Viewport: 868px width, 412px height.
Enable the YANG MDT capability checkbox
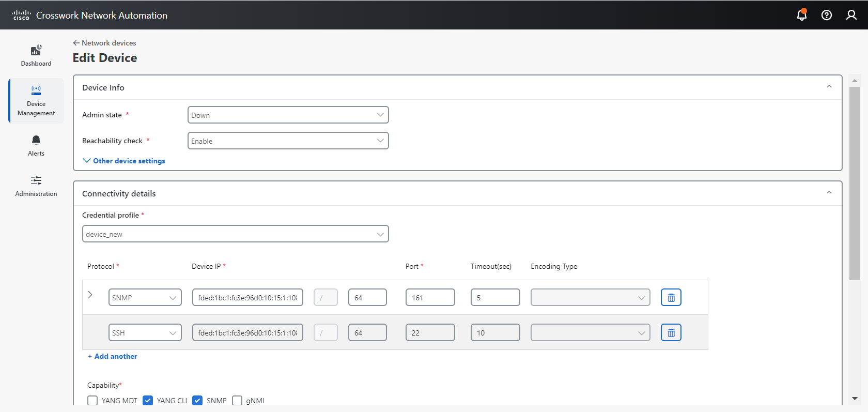point(92,401)
